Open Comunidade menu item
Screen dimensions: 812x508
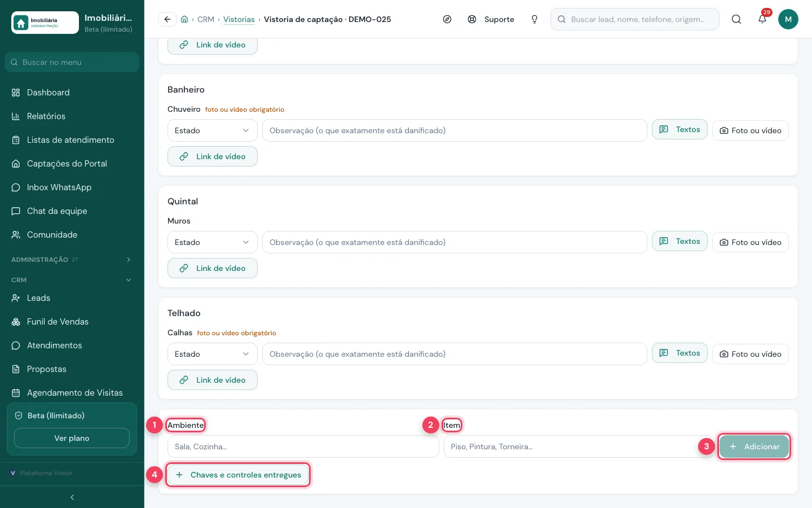pyautogui.click(x=72, y=235)
